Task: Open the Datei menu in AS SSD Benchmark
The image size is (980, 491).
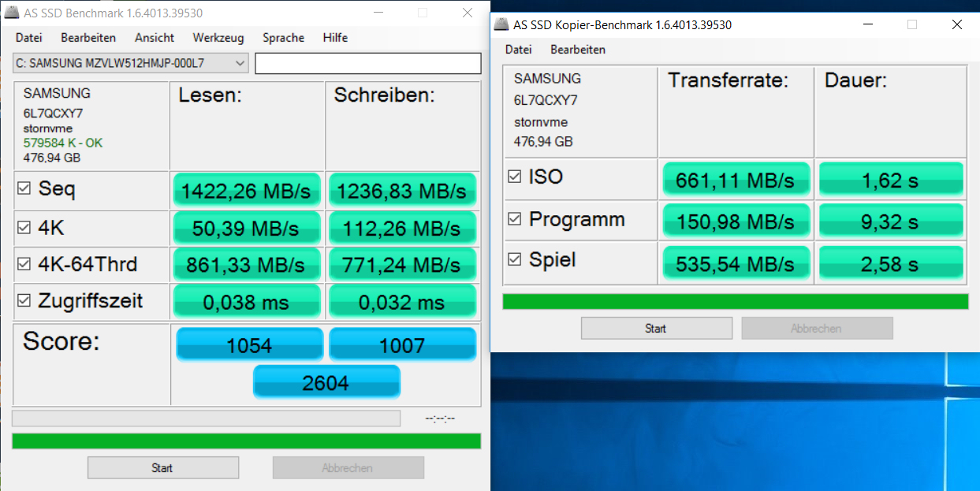Action: [29, 38]
